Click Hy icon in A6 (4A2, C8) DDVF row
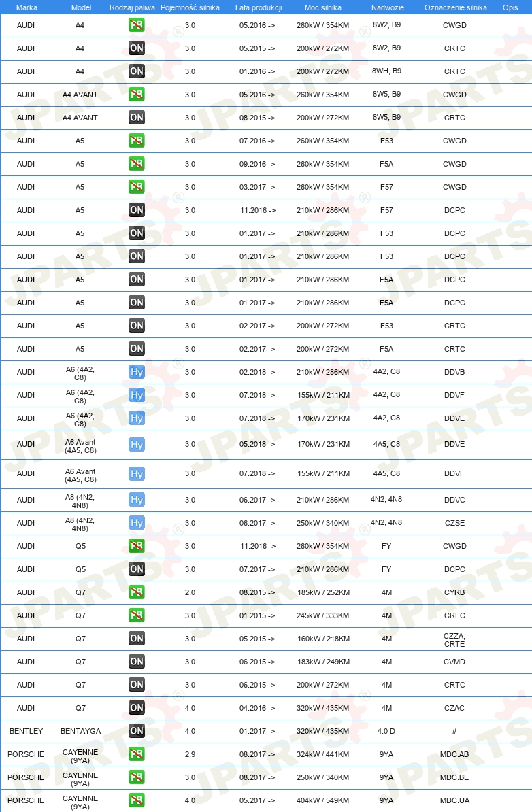The image size is (532, 812). (137, 395)
